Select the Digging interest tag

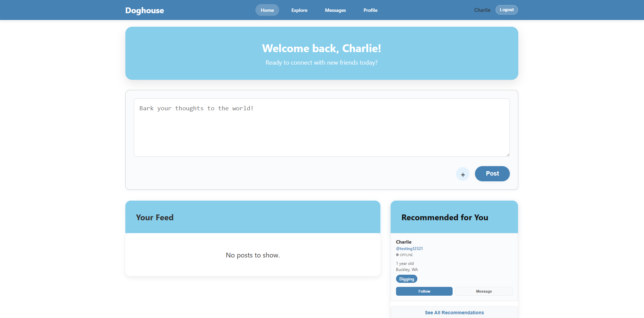(x=407, y=279)
